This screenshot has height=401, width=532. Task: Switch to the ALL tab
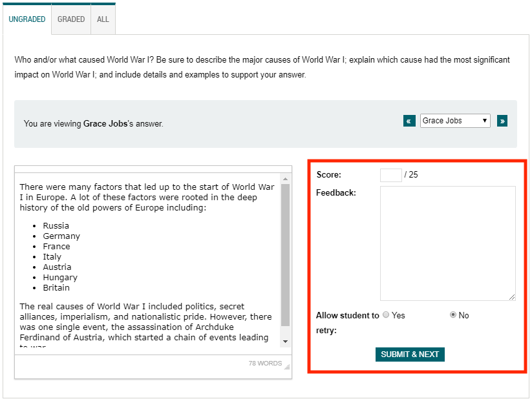point(103,19)
